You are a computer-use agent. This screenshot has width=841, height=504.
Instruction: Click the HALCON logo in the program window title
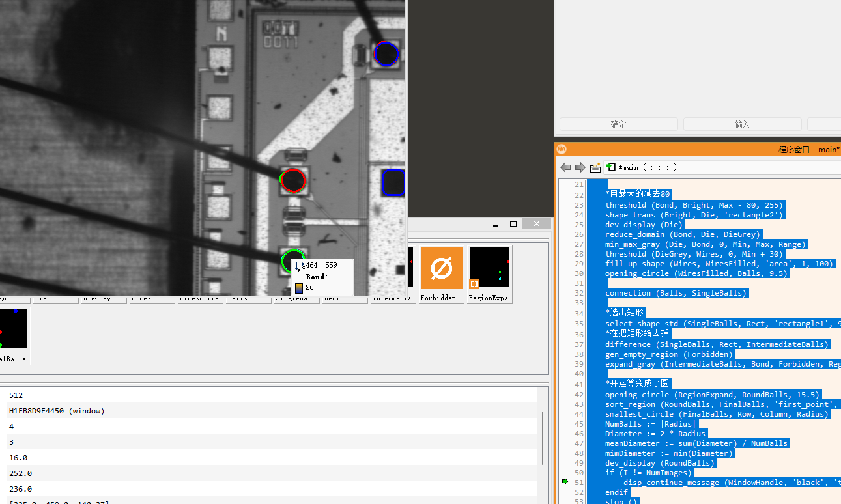coord(562,149)
